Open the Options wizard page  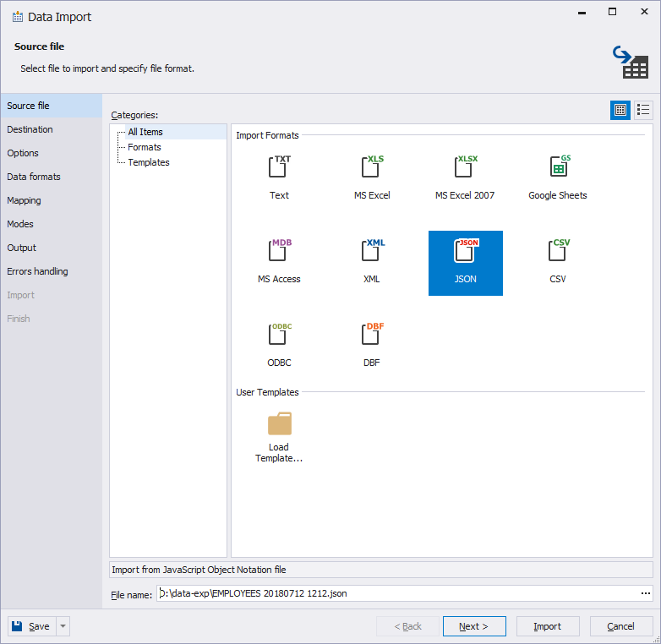[51, 153]
